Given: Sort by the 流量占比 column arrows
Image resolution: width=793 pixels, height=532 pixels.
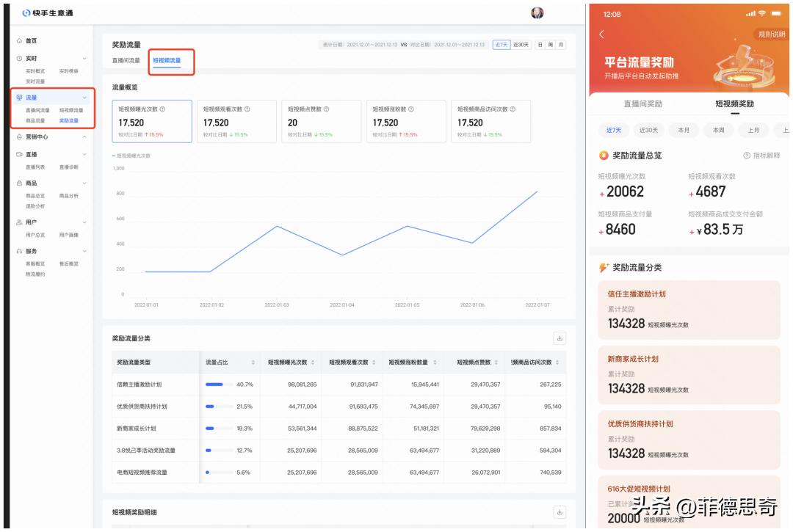Looking at the screenshot, I should [x=253, y=362].
